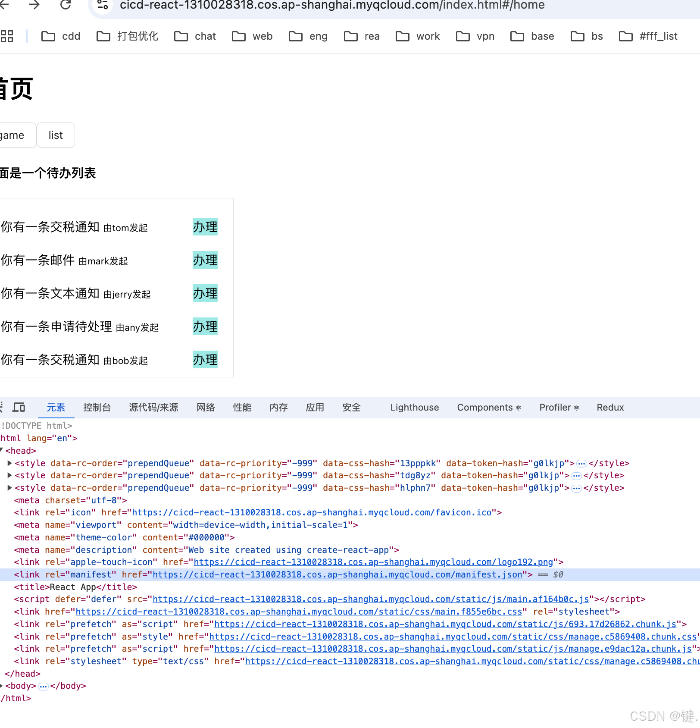The width and height of the screenshot is (700, 728).
Task: Switch to the Redux DevTools tab
Action: (610, 407)
